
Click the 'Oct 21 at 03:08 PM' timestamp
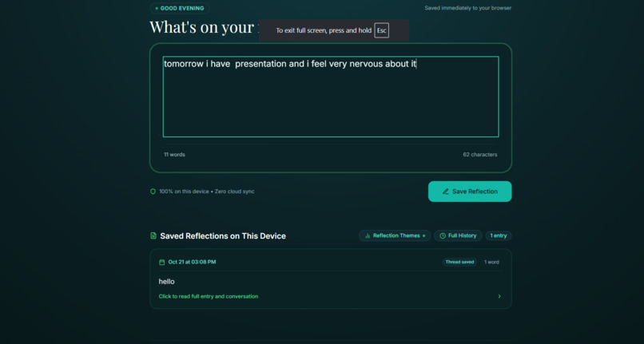coord(192,262)
